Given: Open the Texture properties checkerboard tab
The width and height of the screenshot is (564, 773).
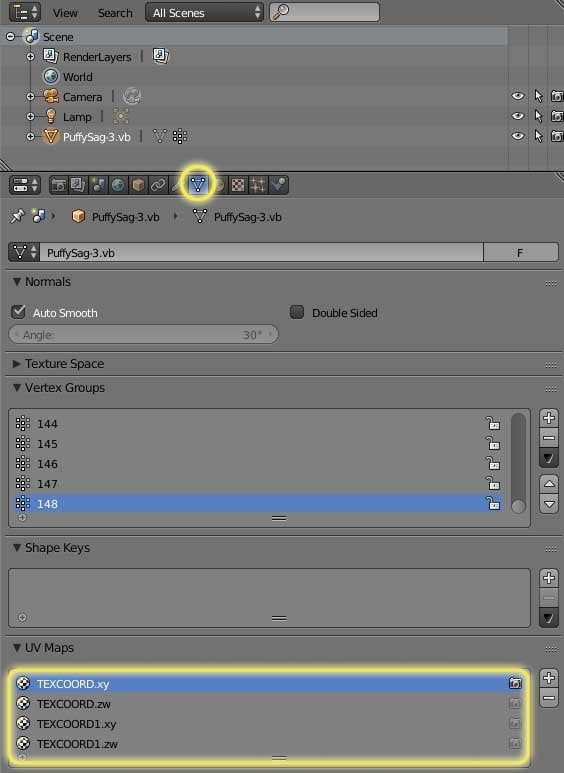Looking at the screenshot, I should click(x=238, y=185).
